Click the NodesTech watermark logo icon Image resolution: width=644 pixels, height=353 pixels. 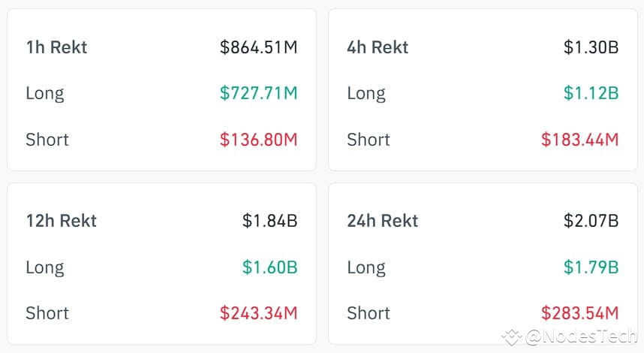click(x=511, y=337)
